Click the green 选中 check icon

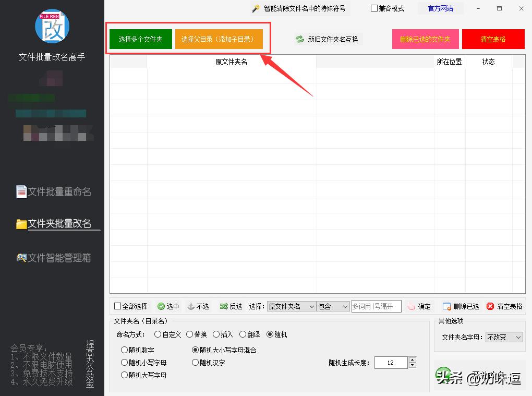click(x=160, y=306)
